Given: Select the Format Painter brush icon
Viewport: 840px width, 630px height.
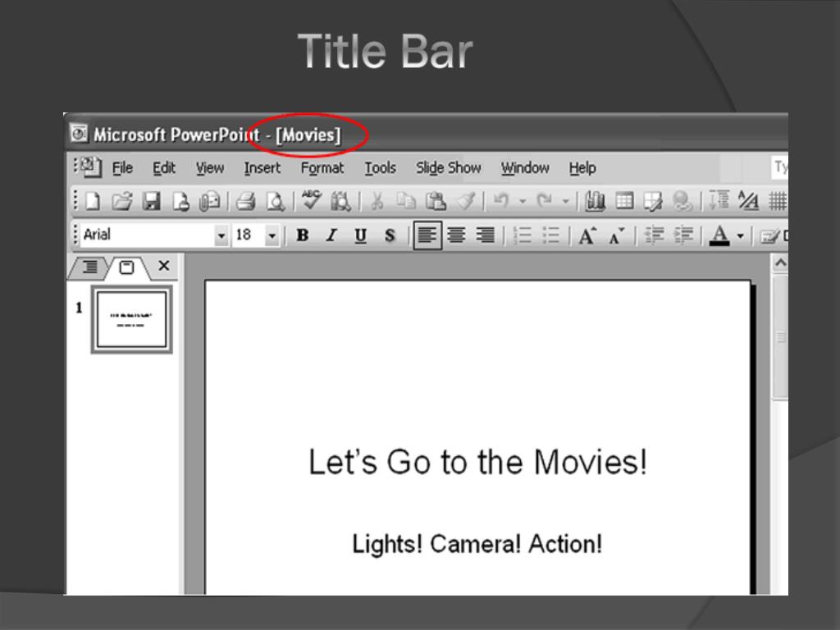Looking at the screenshot, I should click(466, 202).
